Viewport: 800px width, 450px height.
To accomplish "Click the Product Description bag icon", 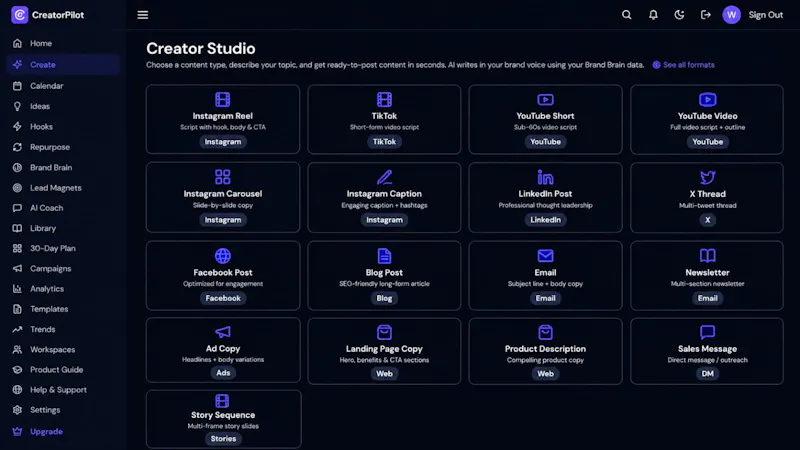I will click(x=545, y=332).
